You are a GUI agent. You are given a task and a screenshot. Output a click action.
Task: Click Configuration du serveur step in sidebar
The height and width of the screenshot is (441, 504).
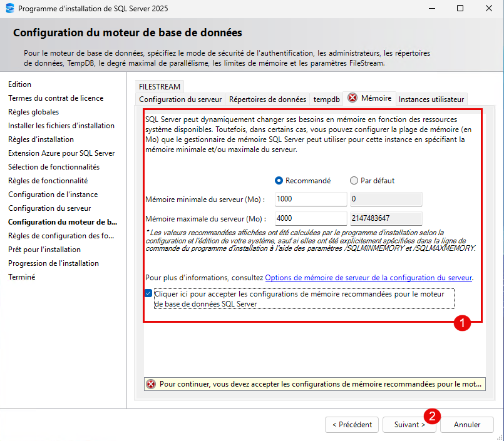(49, 208)
